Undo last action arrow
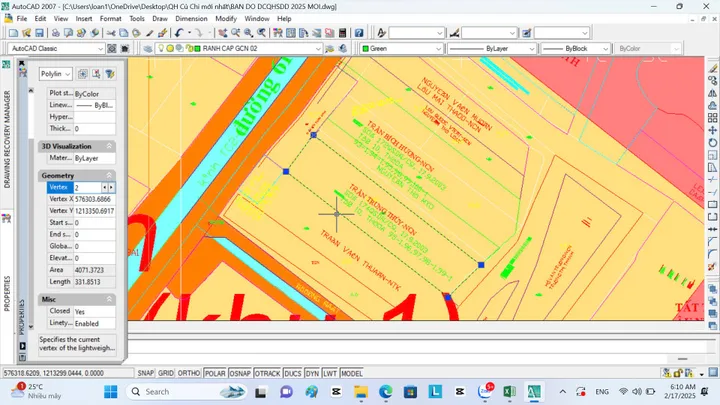The image size is (720, 405). [x=179, y=33]
